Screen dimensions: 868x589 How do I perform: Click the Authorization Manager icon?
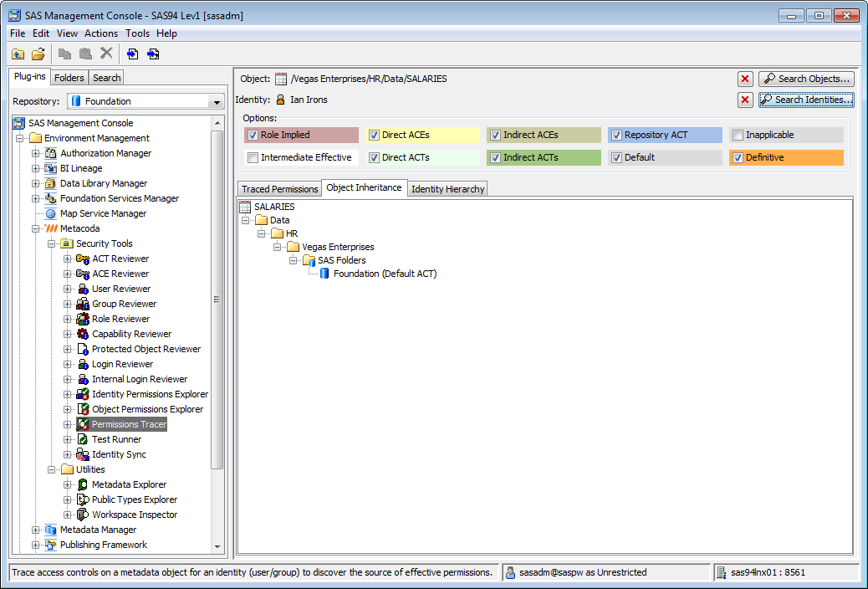click(50, 153)
